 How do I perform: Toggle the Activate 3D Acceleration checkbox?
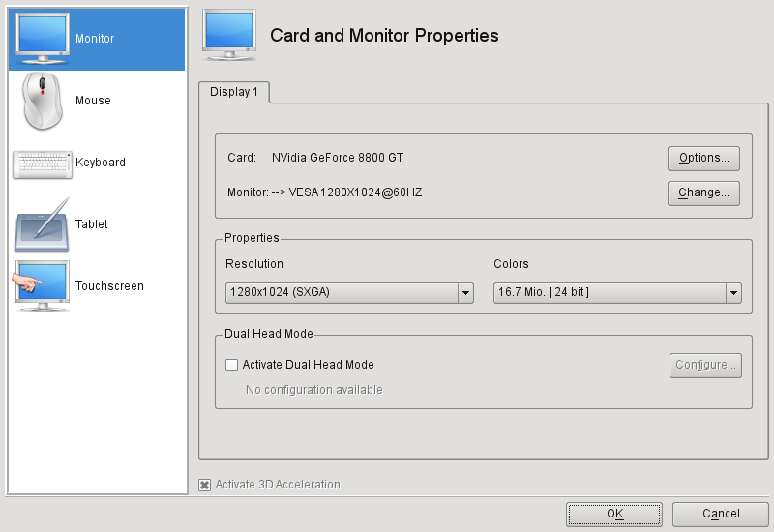[204, 485]
